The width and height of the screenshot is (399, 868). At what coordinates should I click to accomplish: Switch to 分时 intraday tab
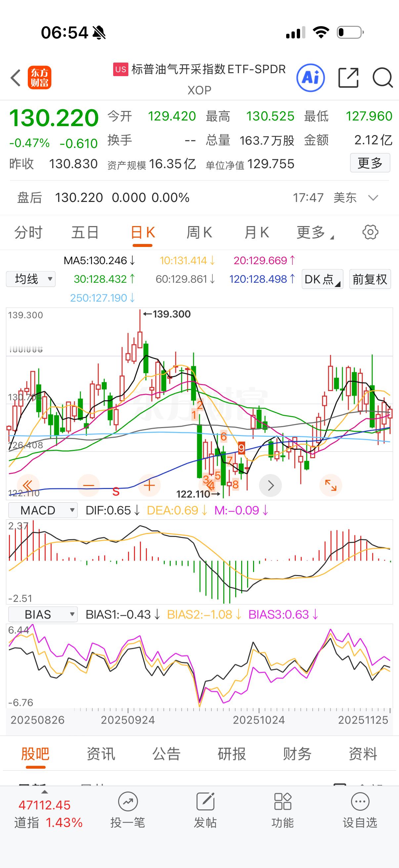point(28,232)
